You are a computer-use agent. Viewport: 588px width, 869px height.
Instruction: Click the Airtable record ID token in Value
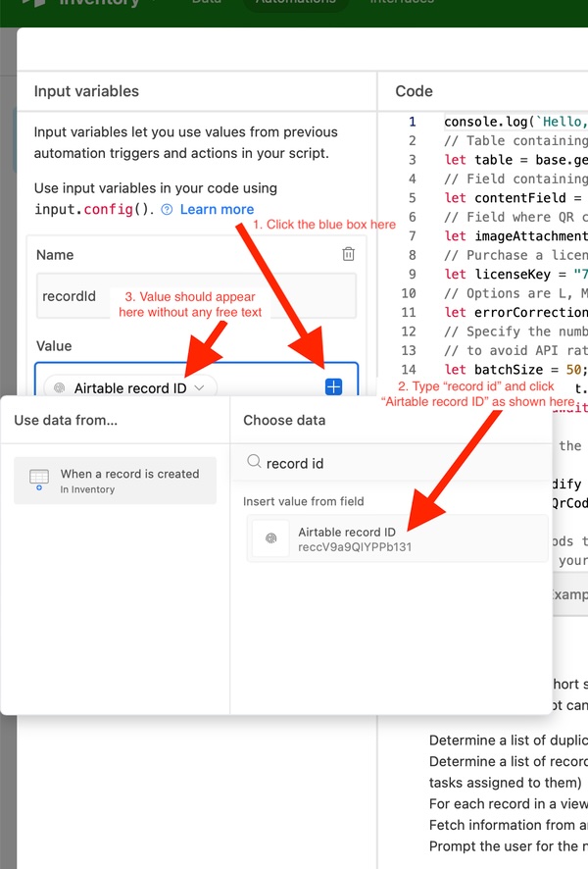click(130, 388)
